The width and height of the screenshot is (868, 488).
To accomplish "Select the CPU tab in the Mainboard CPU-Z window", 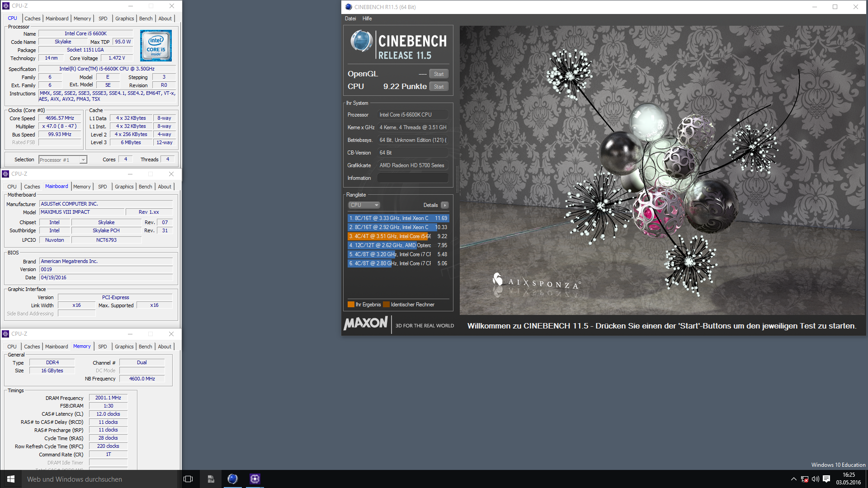I will 12,187.
